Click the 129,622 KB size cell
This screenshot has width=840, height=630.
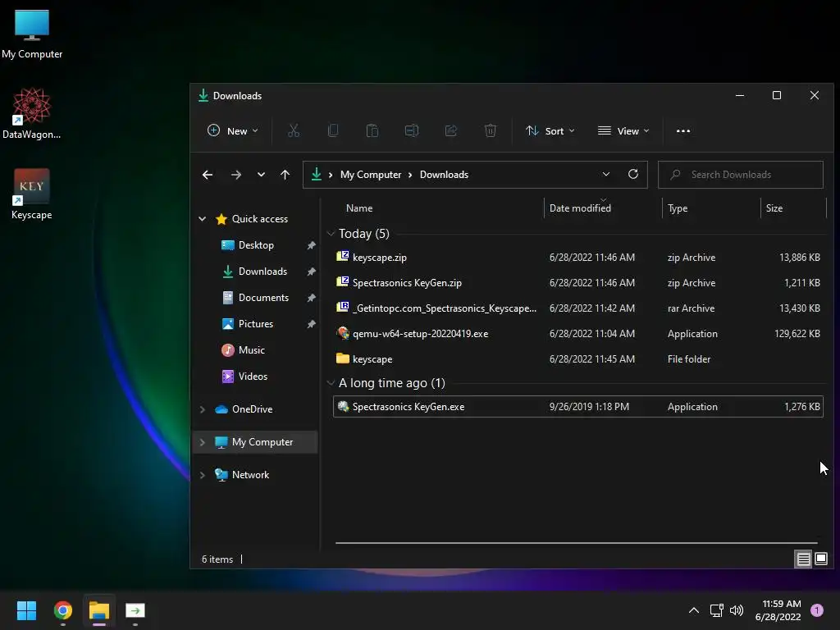point(797,333)
